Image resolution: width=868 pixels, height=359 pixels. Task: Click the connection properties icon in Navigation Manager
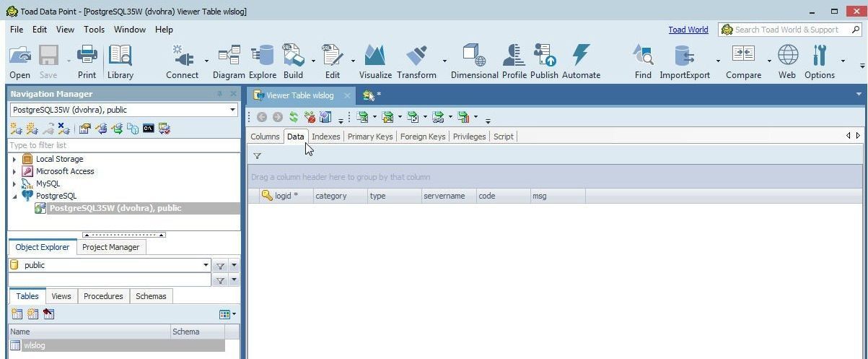click(x=84, y=129)
